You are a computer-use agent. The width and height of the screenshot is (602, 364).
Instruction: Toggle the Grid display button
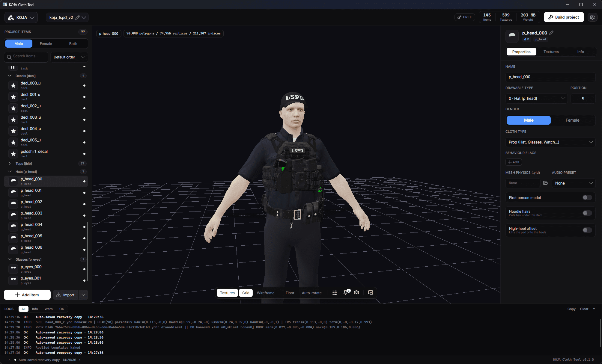click(246, 293)
